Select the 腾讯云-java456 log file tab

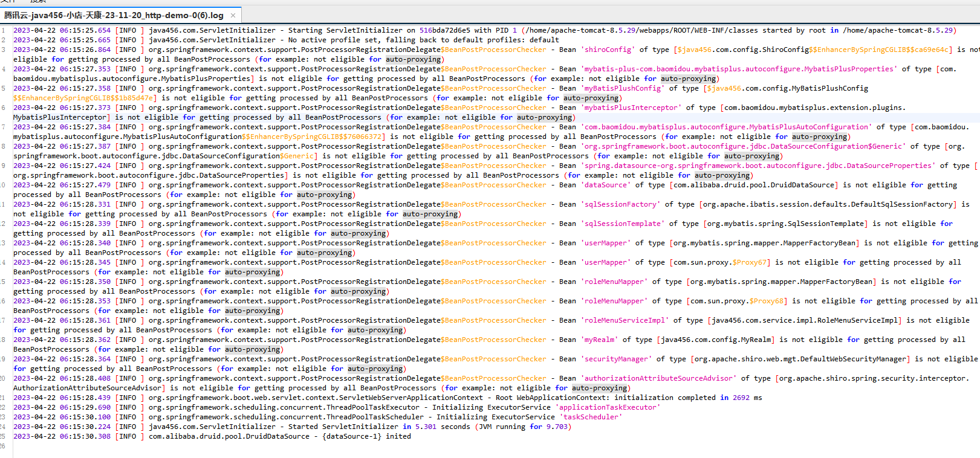(x=114, y=15)
